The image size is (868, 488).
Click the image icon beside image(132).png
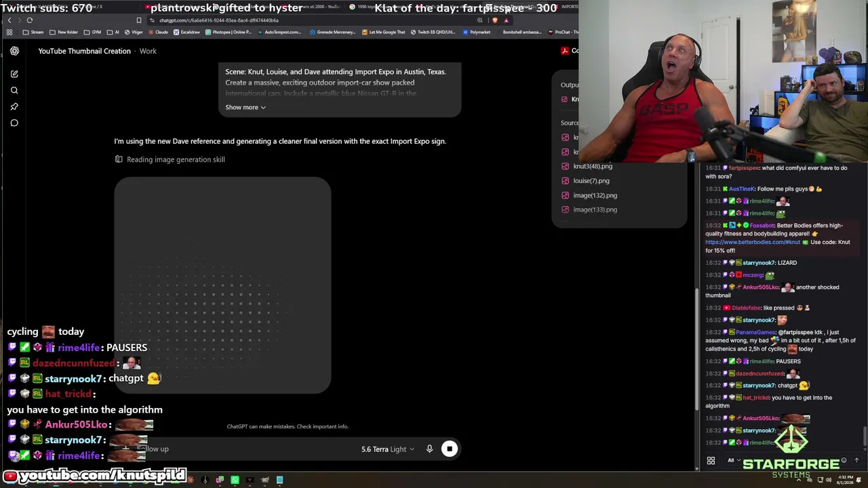[566, 195]
